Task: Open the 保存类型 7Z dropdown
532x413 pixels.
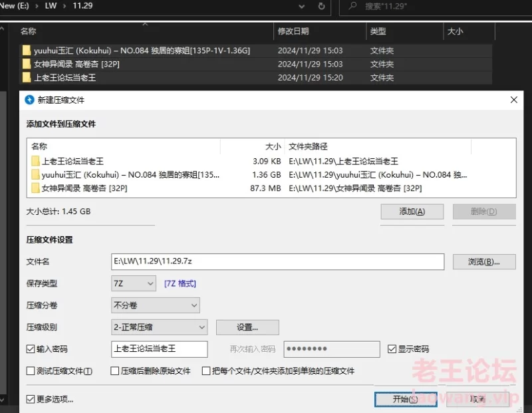Action: click(134, 283)
